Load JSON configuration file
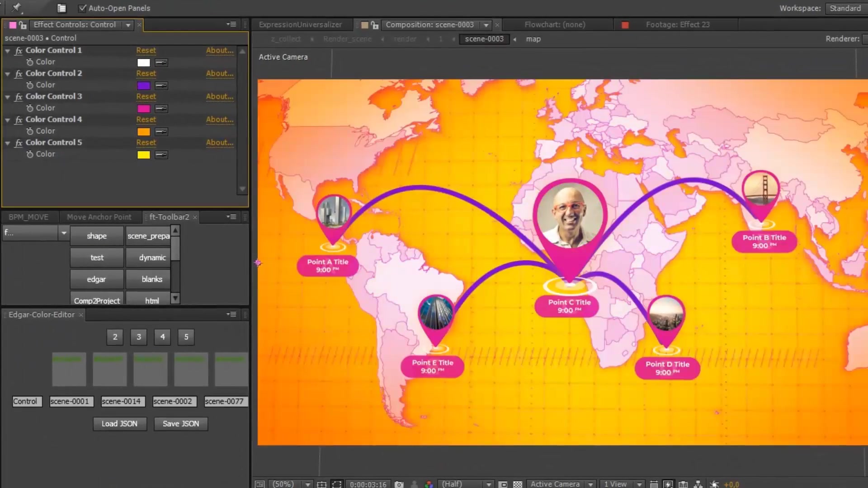Image resolution: width=868 pixels, height=488 pixels. [x=119, y=423]
